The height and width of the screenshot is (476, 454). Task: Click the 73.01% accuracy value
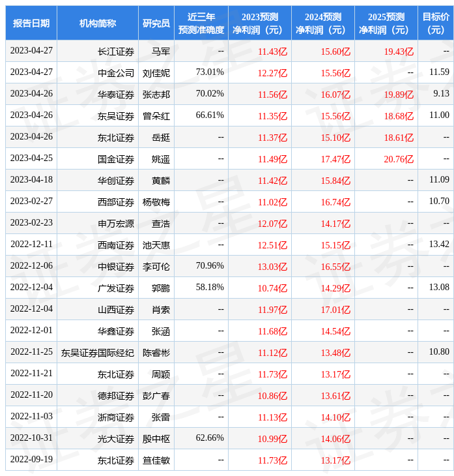point(210,72)
